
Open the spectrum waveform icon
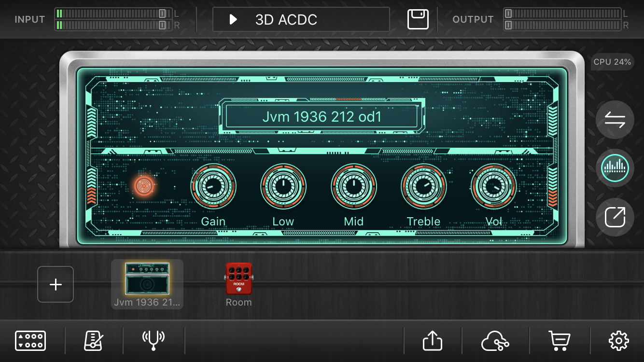tap(615, 168)
